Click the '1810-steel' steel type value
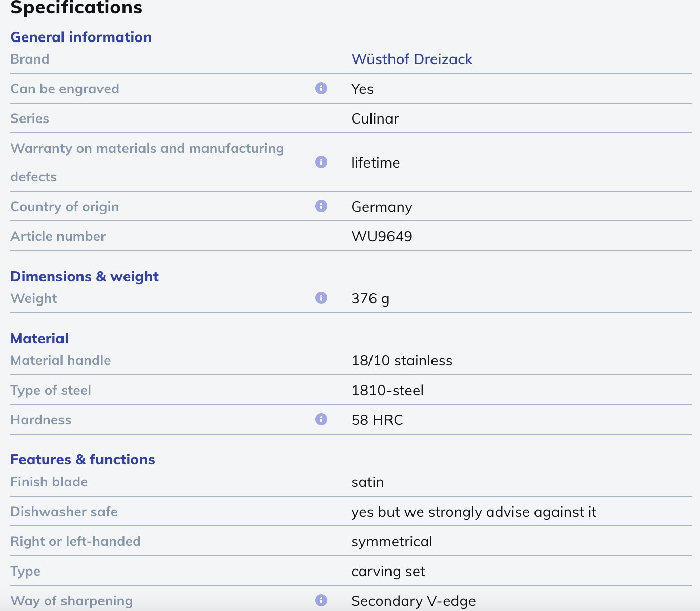This screenshot has width=700, height=611. [x=387, y=390]
